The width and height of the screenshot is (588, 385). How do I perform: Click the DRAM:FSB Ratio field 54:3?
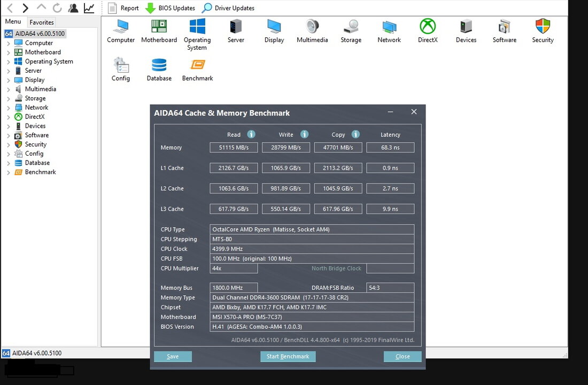pyautogui.click(x=390, y=288)
